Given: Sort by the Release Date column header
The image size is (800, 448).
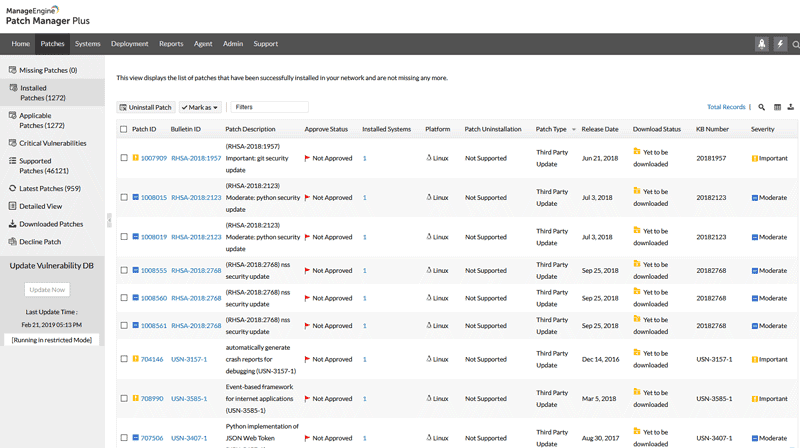Looking at the screenshot, I should (600, 129).
